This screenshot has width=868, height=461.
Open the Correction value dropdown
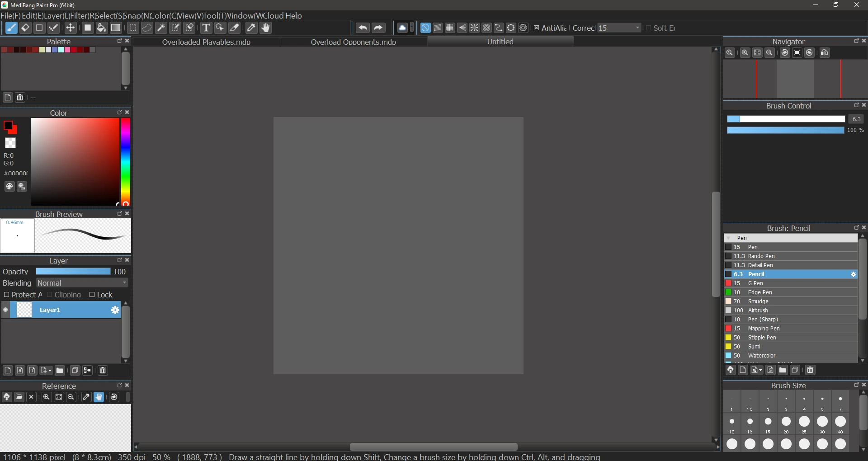(638, 28)
